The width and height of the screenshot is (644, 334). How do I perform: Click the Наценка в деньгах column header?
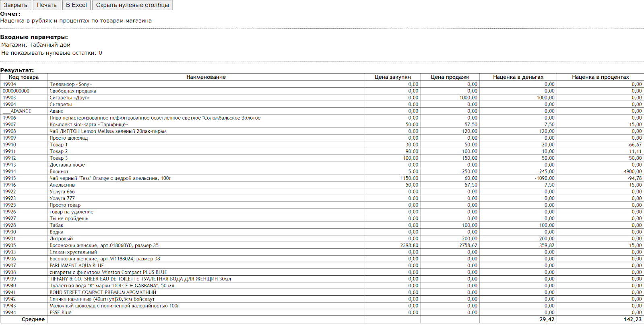(x=518, y=77)
